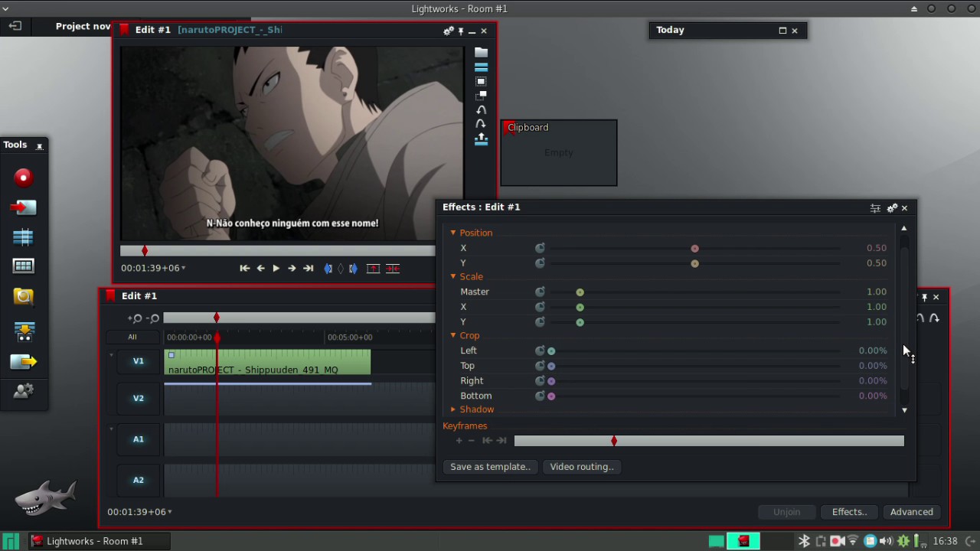Open viewer settings gears icon
This screenshot has width=980, height=551.
pos(448,31)
